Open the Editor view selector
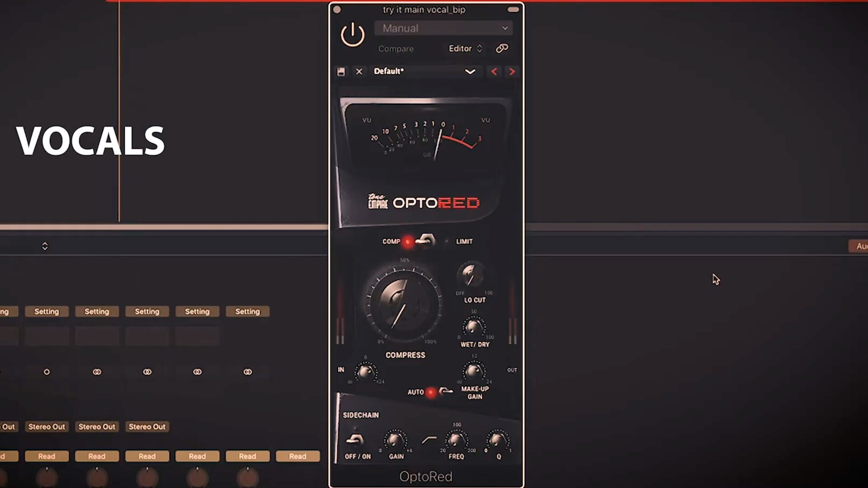 tap(465, 48)
